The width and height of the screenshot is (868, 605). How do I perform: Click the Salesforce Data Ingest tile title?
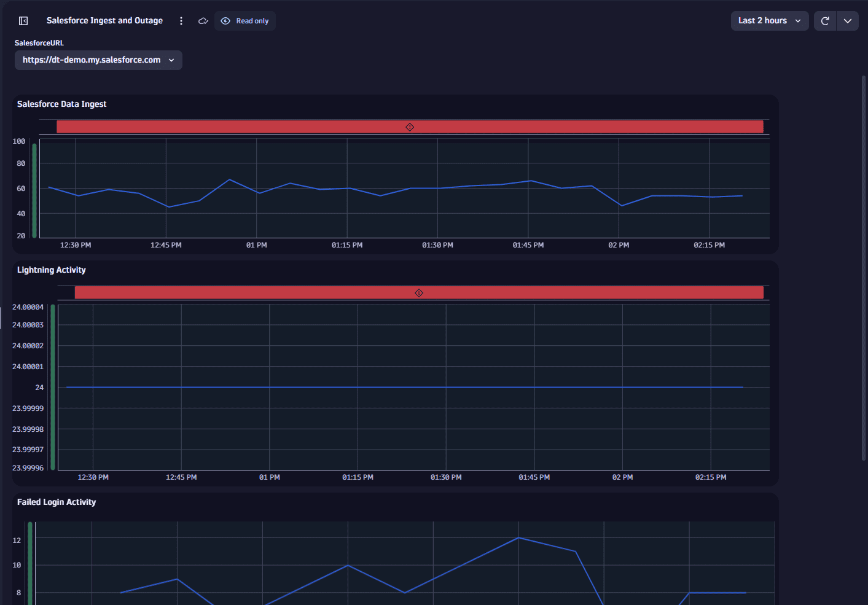(x=61, y=104)
